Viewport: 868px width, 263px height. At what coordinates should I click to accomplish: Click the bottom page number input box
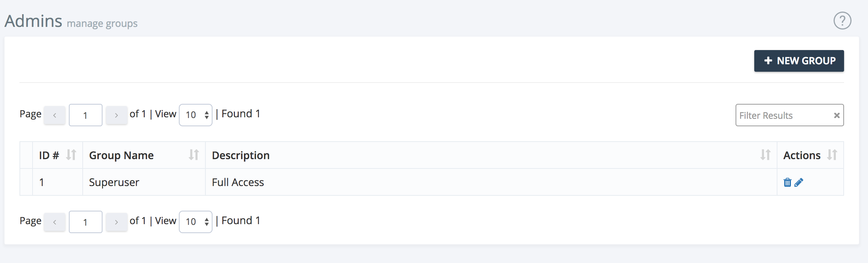click(x=85, y=222)
